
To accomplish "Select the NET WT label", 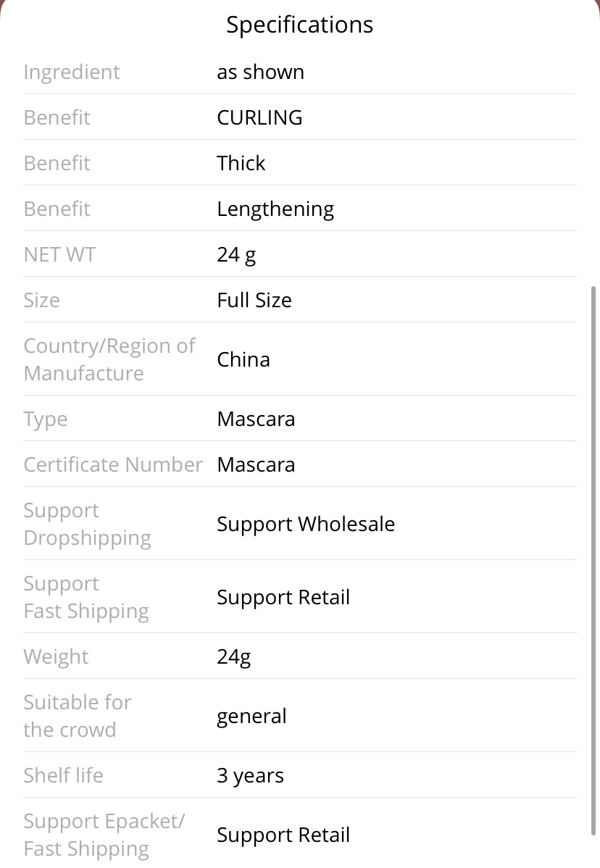I will (x=59, y=254).
